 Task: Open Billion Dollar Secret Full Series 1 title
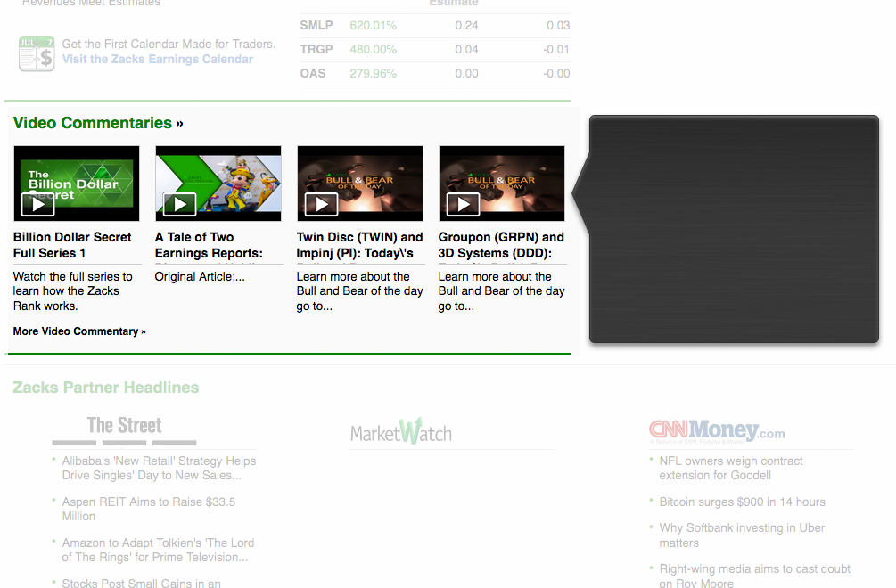click(x=72, y=245)
